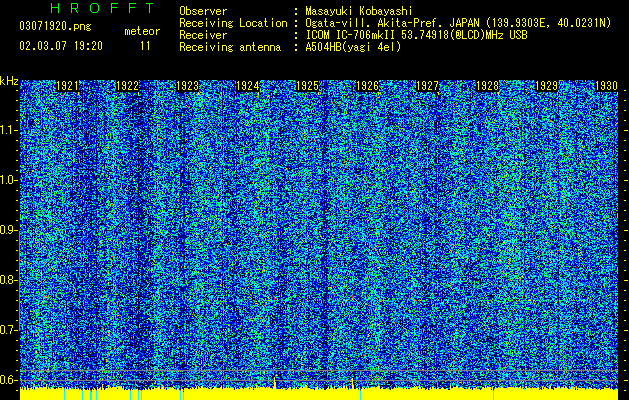Click the Receiver field label
The width and height of the screenshot is (629, 400).
tap(203, 35)
